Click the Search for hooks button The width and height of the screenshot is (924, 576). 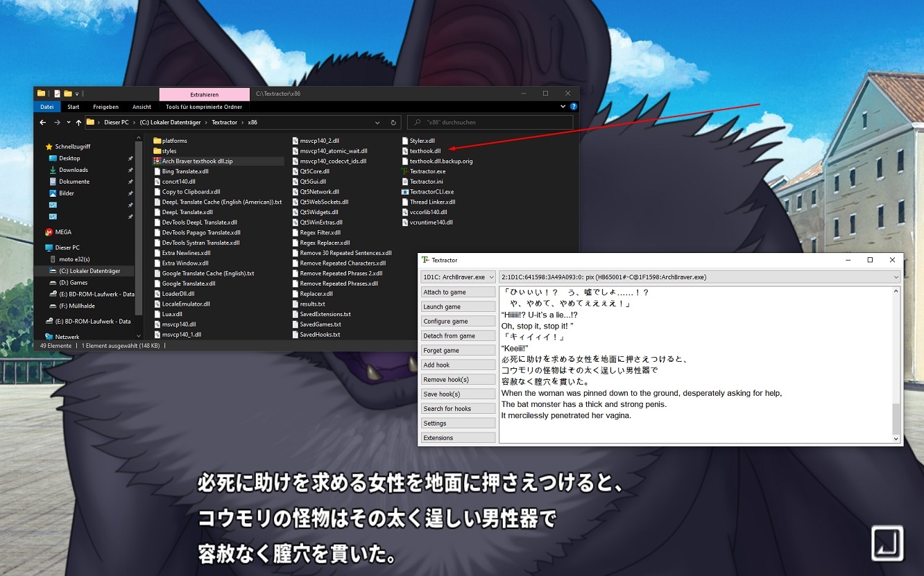coord(458,409)
